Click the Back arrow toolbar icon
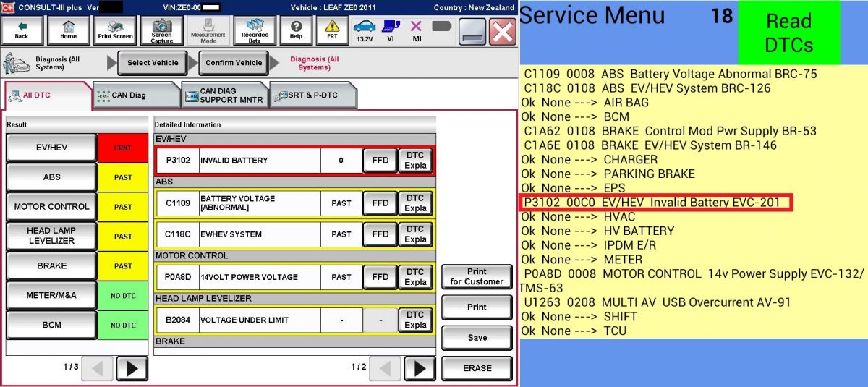Image resolution: width=868 pixels, height=387 pixels. click(x=22, y=30)
